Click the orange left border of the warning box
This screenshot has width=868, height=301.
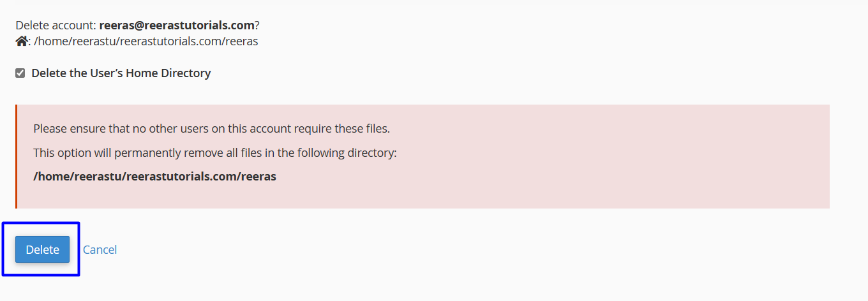(17, 157)
